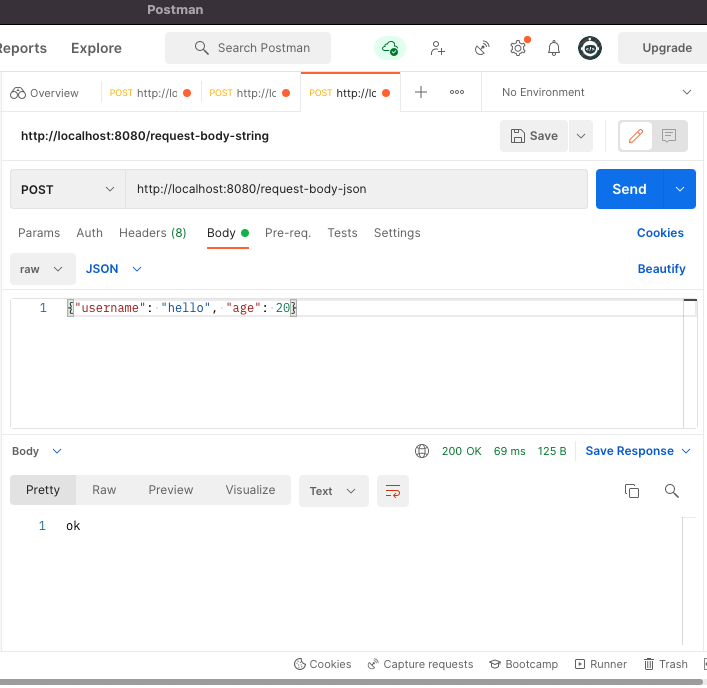Screen dimensions: 707x688
Task: Click the capture requests satellite icon in header
Action: (482, 48)
